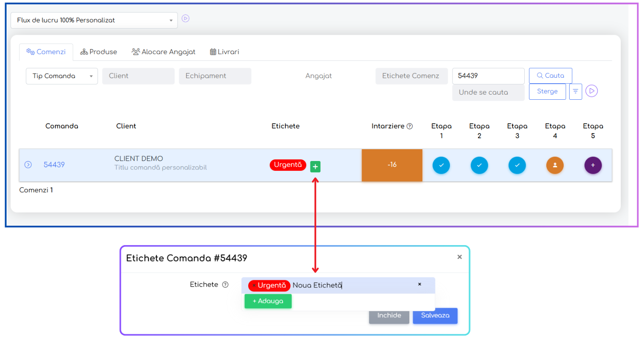This screenshot has width=644, height=344.
Task: Expand order row 54439 arrow
Action: click(28, 165)
